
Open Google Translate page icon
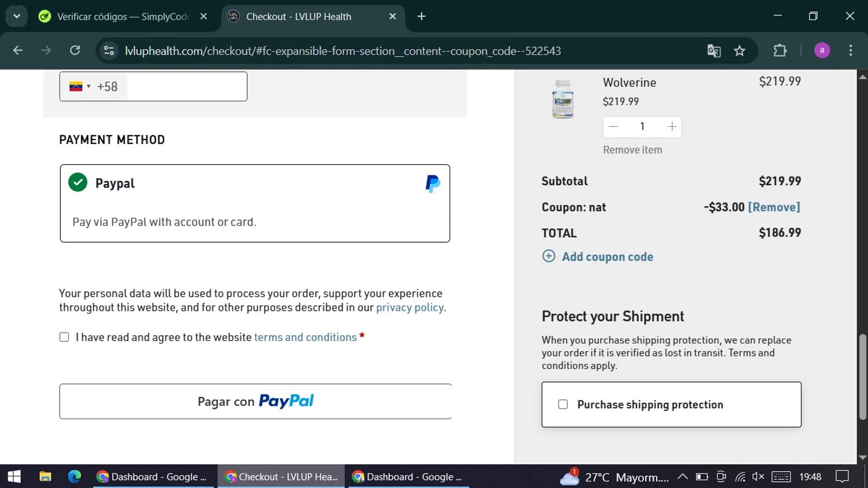point(714,51)
